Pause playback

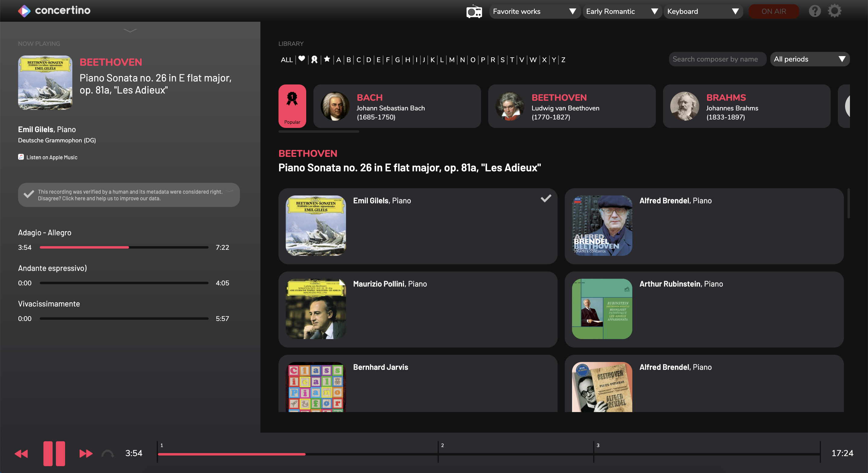[54, 453]
